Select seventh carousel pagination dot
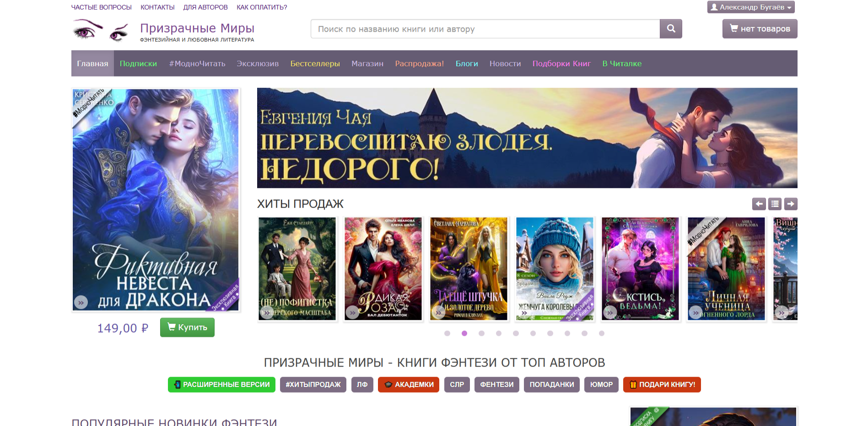The height and width of the screenshot is (426, 868). click(x=550, y=333)
